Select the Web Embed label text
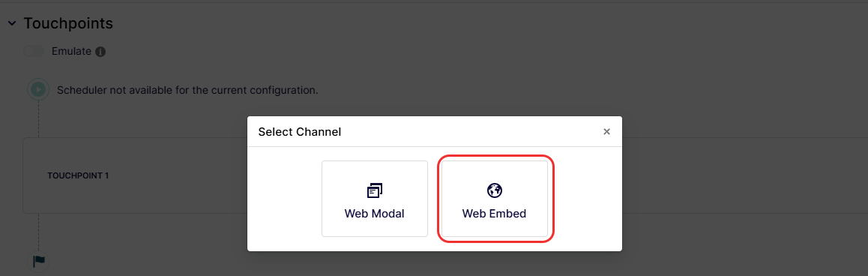 pos(494,213)
